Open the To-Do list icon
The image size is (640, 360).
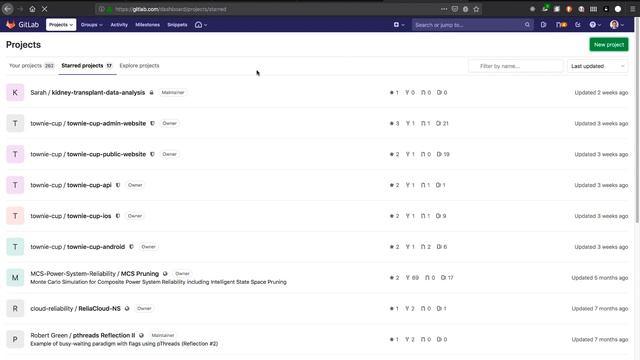[x=578, y=25]
